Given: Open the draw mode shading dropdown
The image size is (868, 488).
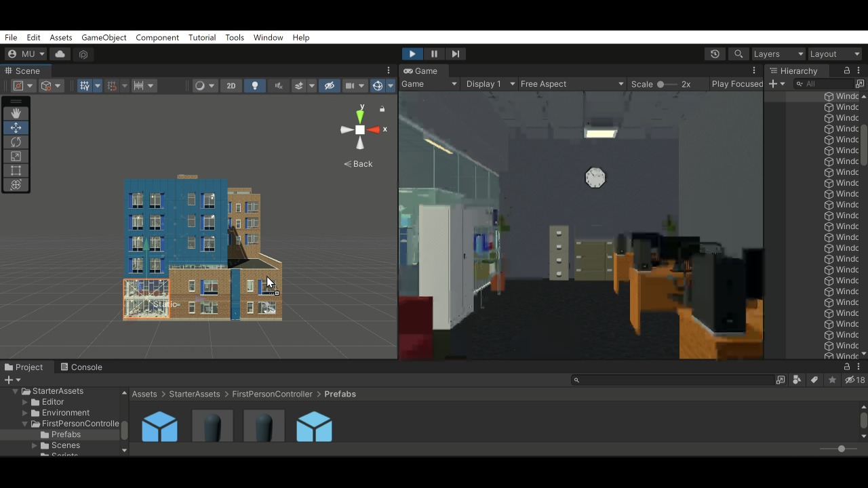Looking at the screenshot, I should (x=204, y=85).
